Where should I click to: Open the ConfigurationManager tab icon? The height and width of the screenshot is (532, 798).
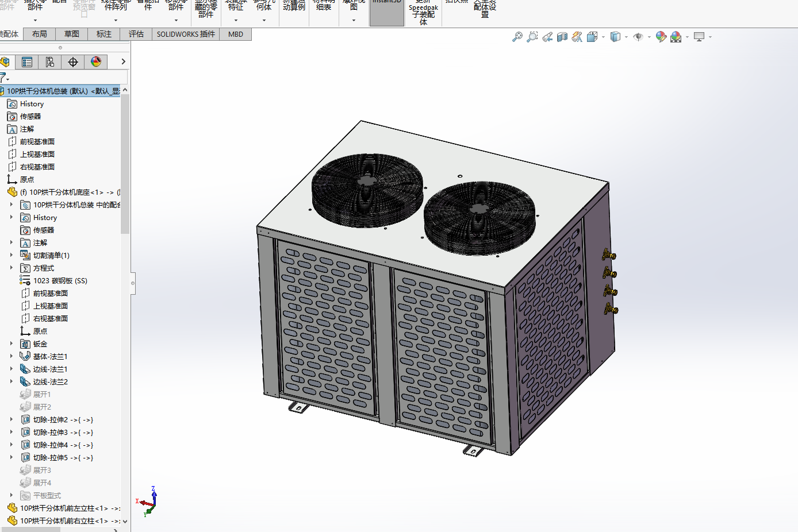click(50, 62)
